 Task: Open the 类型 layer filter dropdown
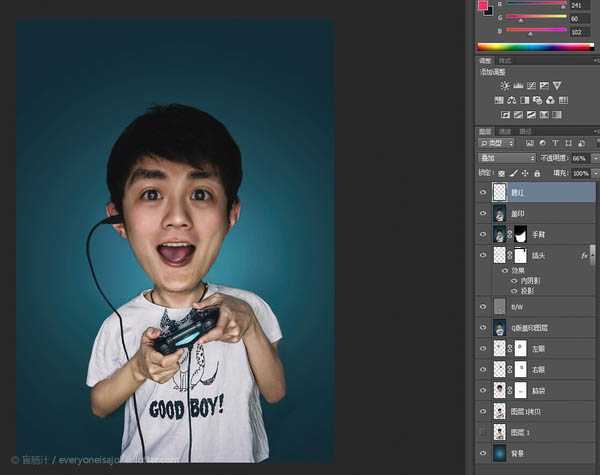496,143
